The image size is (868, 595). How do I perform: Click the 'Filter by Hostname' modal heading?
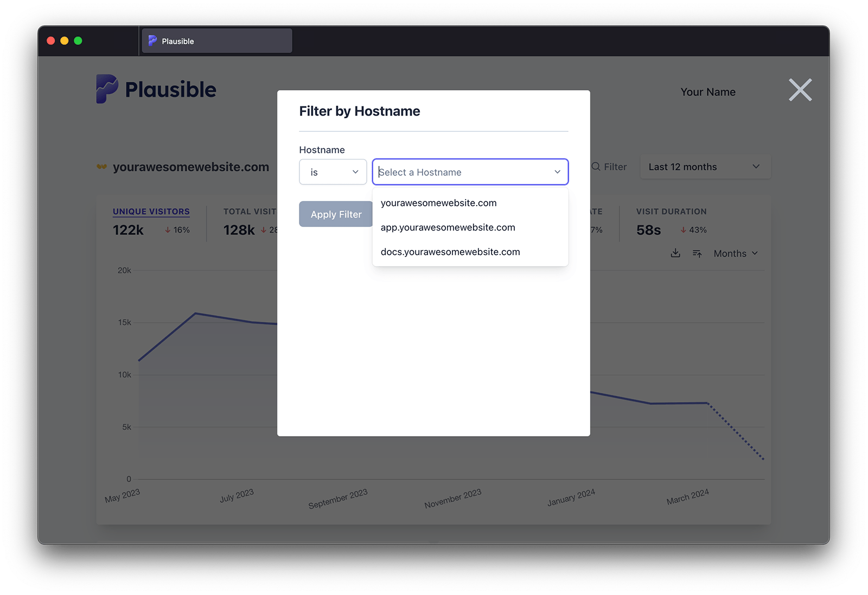pos(360,111)
